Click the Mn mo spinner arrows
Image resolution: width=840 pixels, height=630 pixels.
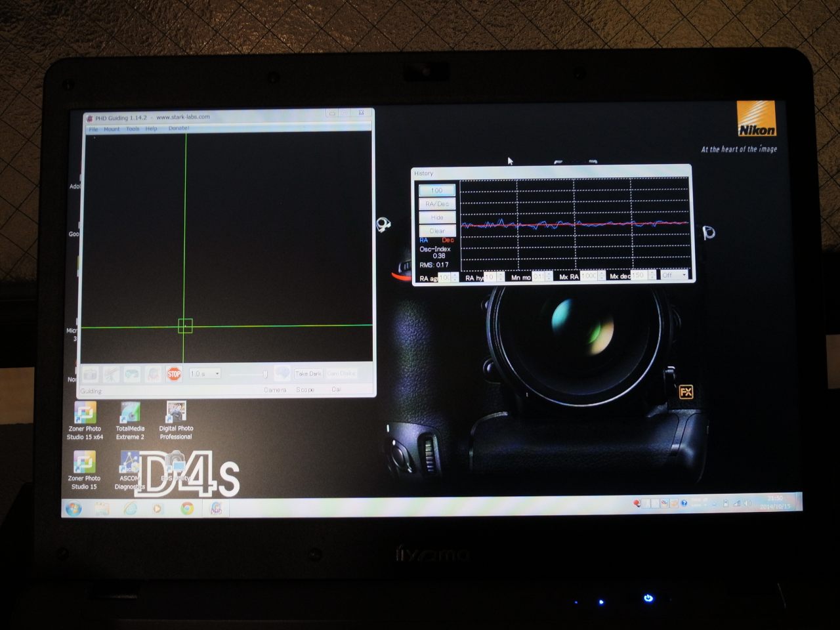click(549, 276)
